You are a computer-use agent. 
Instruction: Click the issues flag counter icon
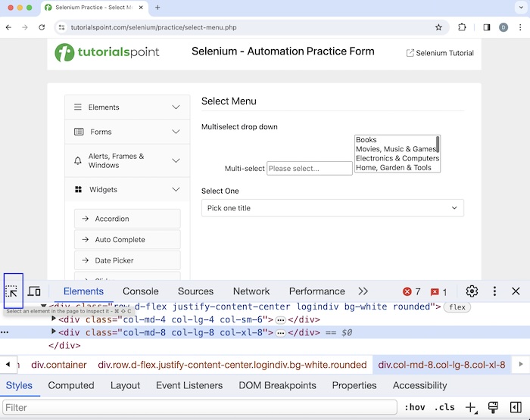(438, 291)
